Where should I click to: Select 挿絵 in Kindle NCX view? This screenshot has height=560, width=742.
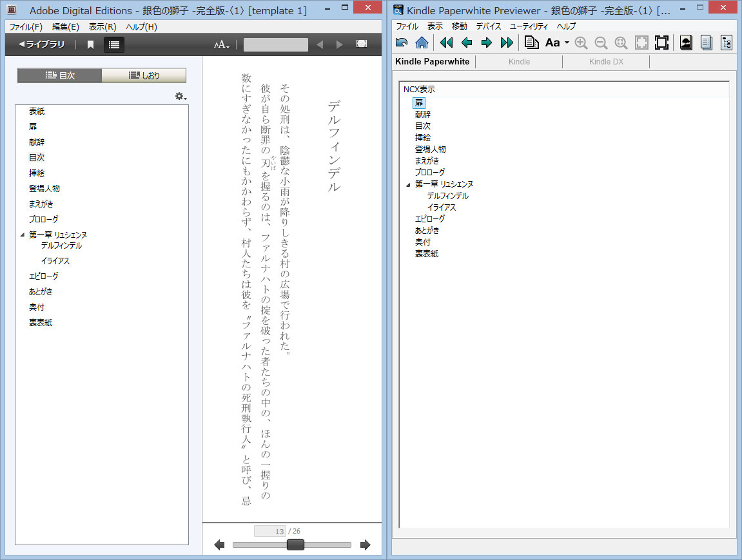(423, 138)
